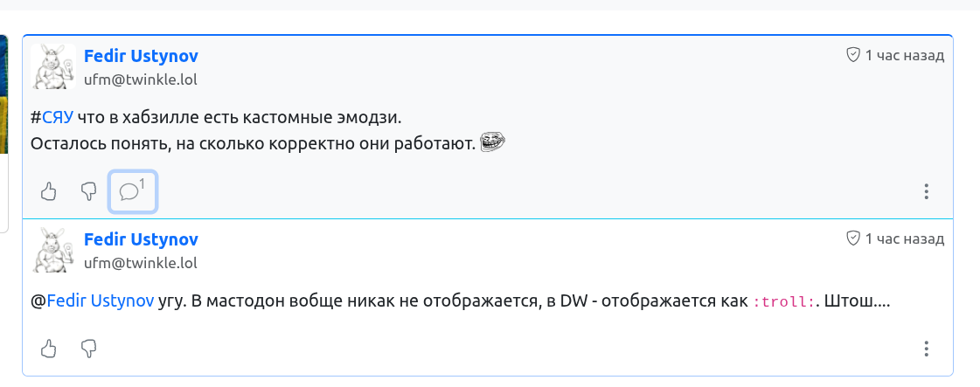Click the shield icon on the first post
The height and width of the screenshot is (387, 980).
click(853, 55)
